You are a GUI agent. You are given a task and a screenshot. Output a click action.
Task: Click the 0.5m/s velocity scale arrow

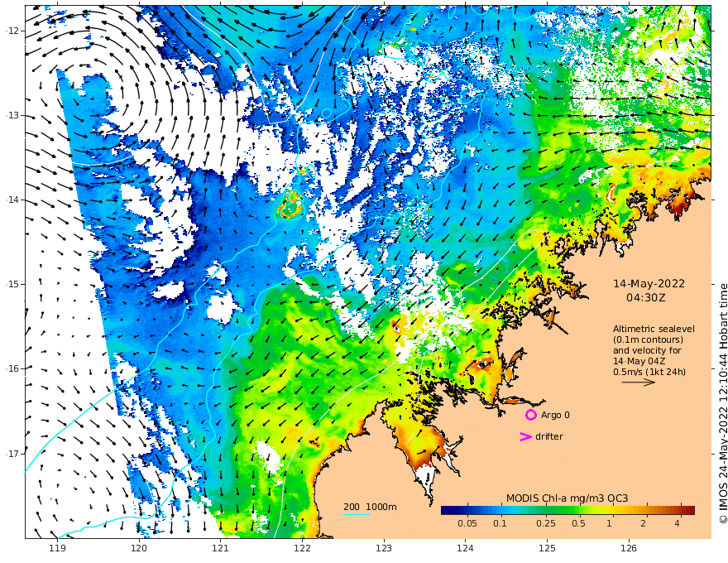pyautogui.click(x=639, y=383)
